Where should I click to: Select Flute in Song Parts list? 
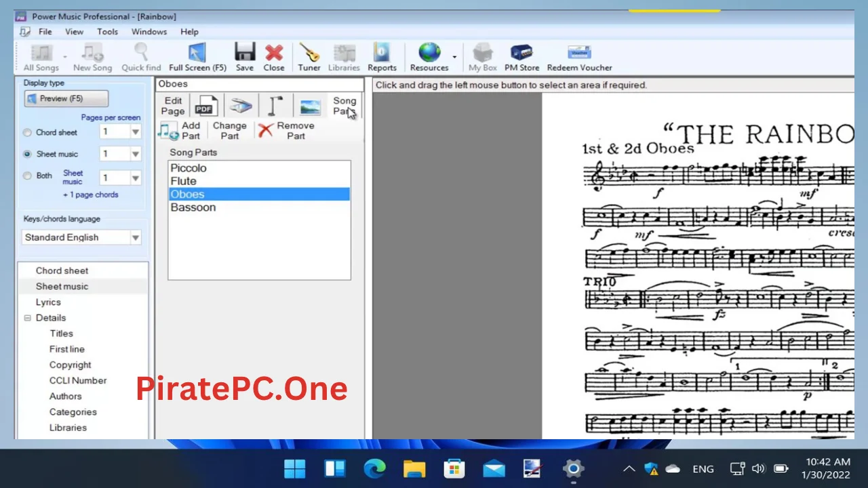(259, 181)
